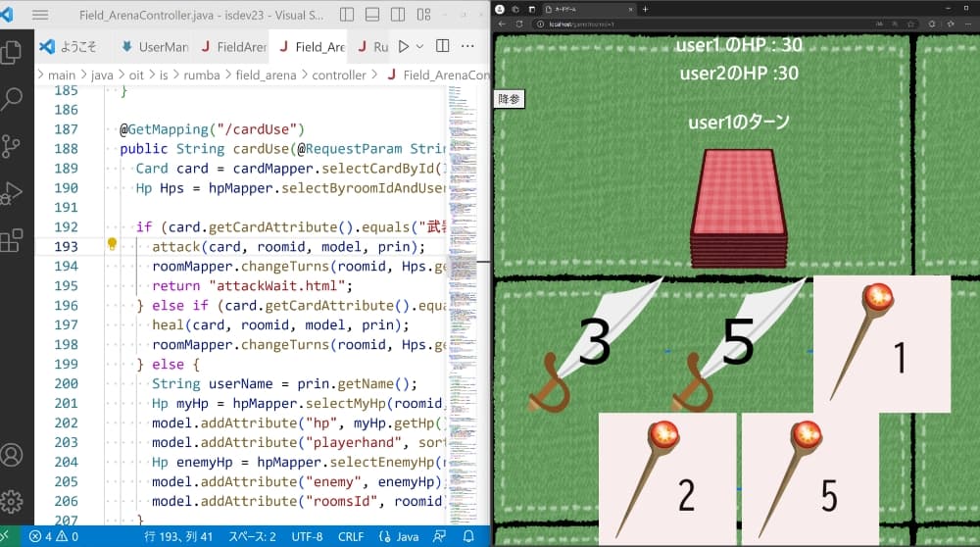980x547 pixels.
Task: Show errors and warnings count in status bar
Action: pyautogui.click(x=54, y=536)
